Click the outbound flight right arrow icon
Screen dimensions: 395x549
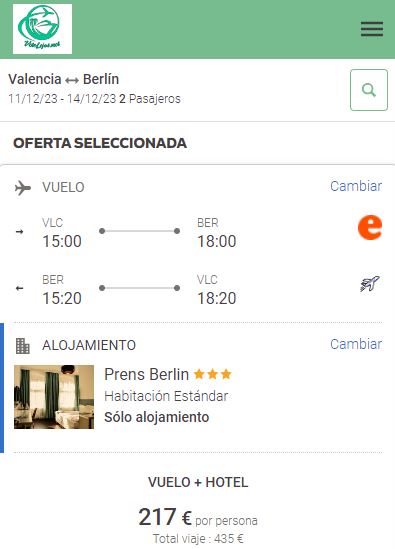(20, 232)
